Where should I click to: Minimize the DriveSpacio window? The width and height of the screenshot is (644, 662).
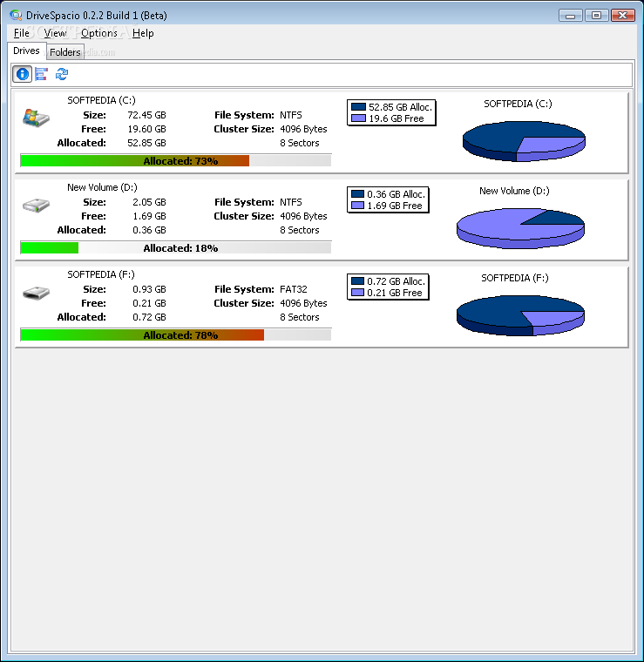[x=570, y=16]
